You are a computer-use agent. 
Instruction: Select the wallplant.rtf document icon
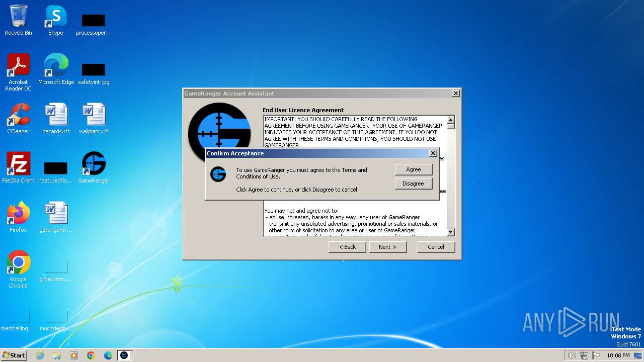[94, 119]
